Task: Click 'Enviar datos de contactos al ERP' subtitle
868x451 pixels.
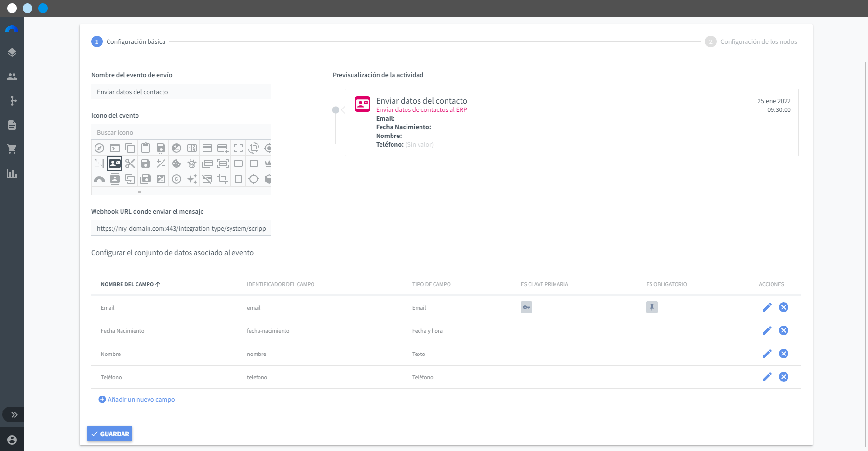Action: (x=421, y=110)
